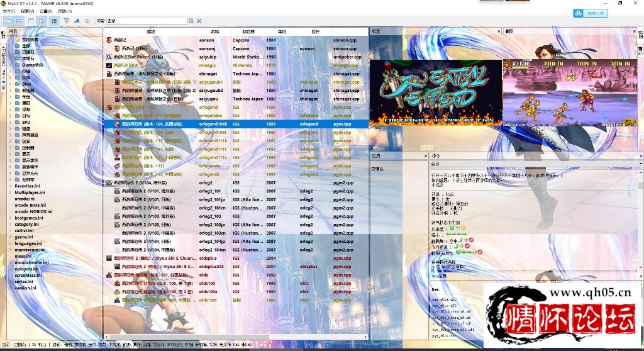Screen dimensions: 644x351
Task: Expand the Multiplayer.ini node
Action: pos(11,192)
